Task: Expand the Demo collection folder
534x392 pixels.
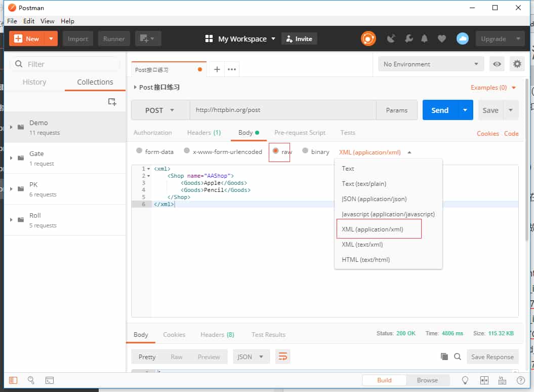Action: coord(11,127)
